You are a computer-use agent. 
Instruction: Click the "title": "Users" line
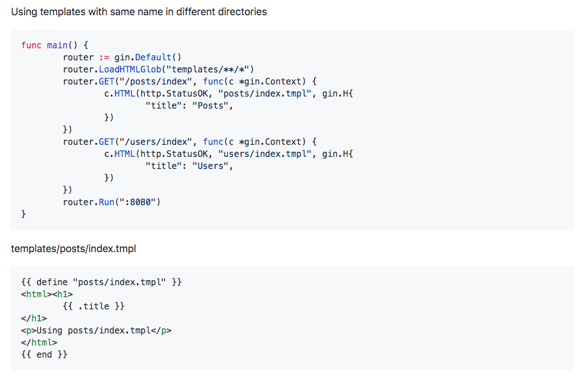click(189, 166)
